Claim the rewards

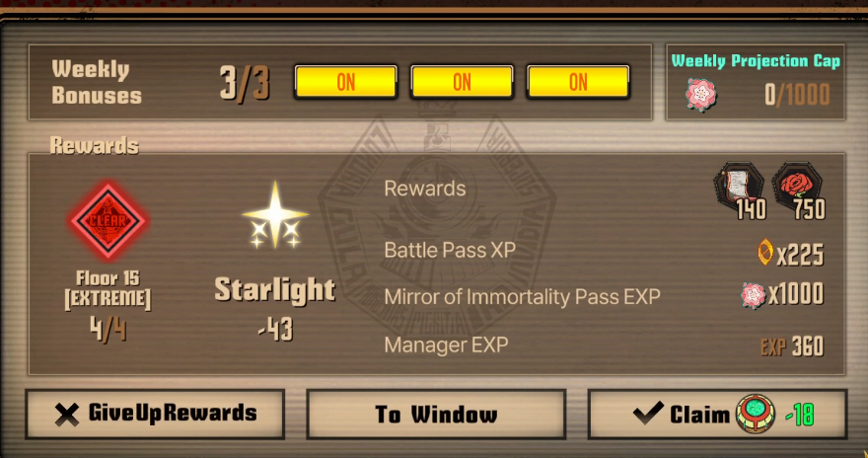coord(717,414)
